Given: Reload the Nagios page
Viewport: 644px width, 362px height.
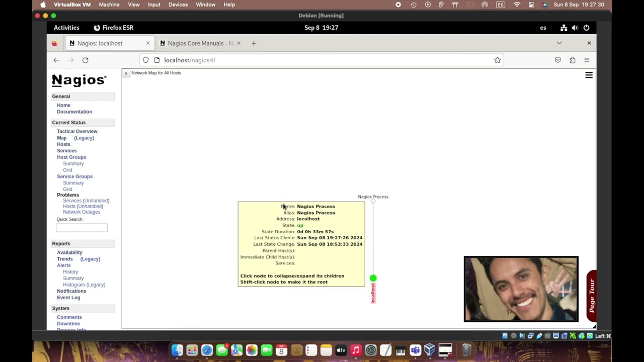Looking at the screenshot, I should [x=85, y=60].
